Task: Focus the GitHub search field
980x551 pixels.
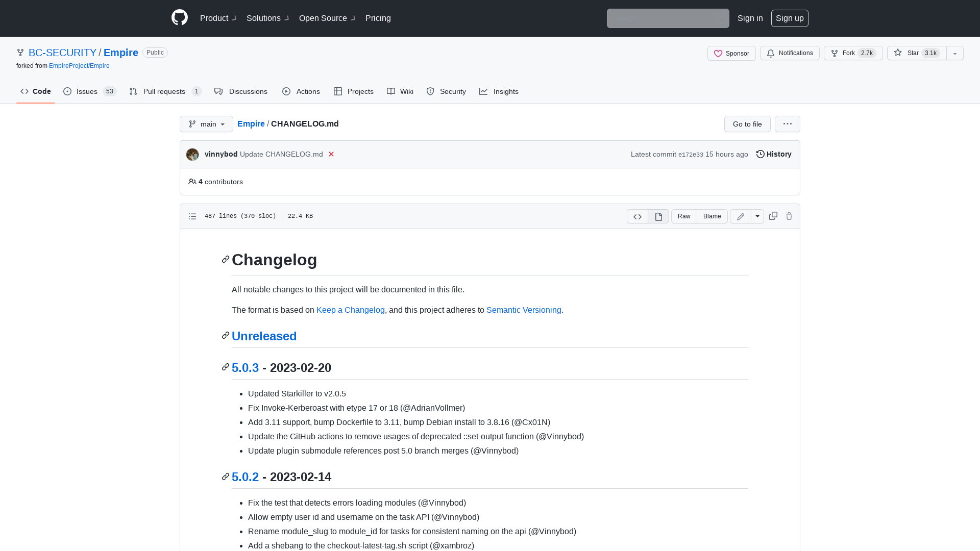Action: point(668,18)
